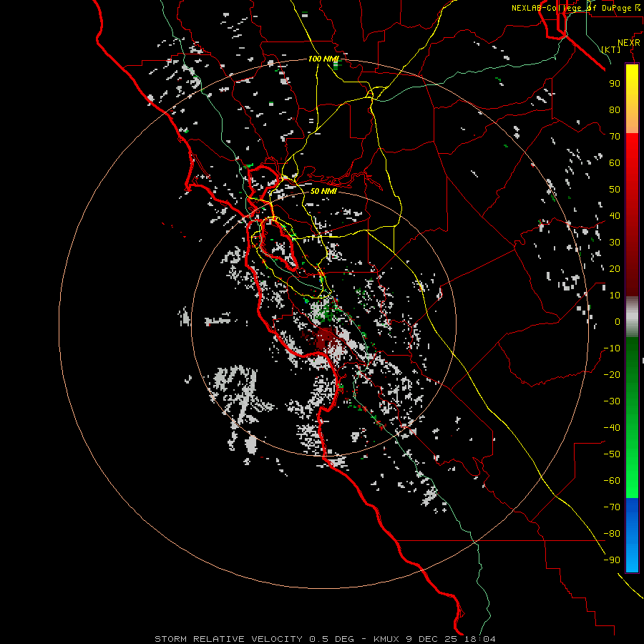Image resolution: width=644 pixels, height=644 pixels.
Task: Click the positive 40 scale label
Action: (x=615, y=215)
